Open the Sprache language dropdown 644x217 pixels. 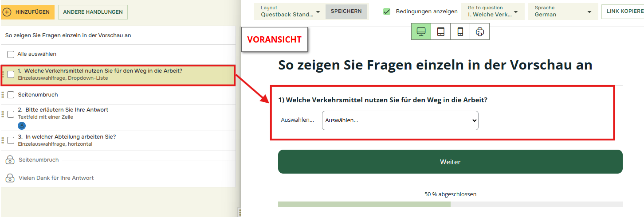pyautogui.click(x=563, y=12)
